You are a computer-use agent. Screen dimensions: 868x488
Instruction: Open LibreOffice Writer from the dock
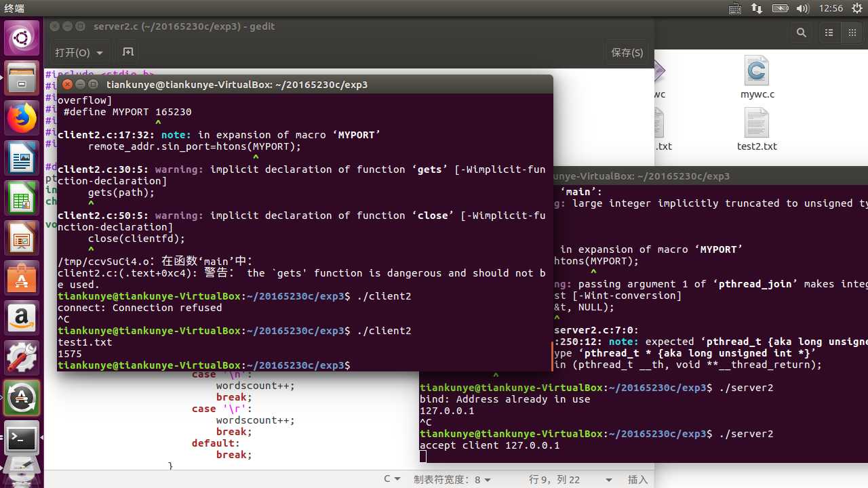(x=22, y=159)
